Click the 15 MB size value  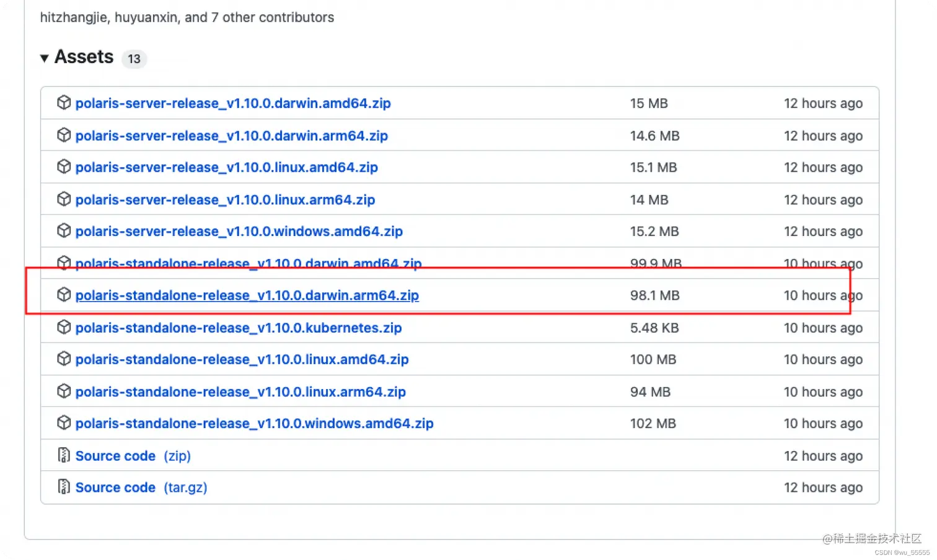click(649, 103)
